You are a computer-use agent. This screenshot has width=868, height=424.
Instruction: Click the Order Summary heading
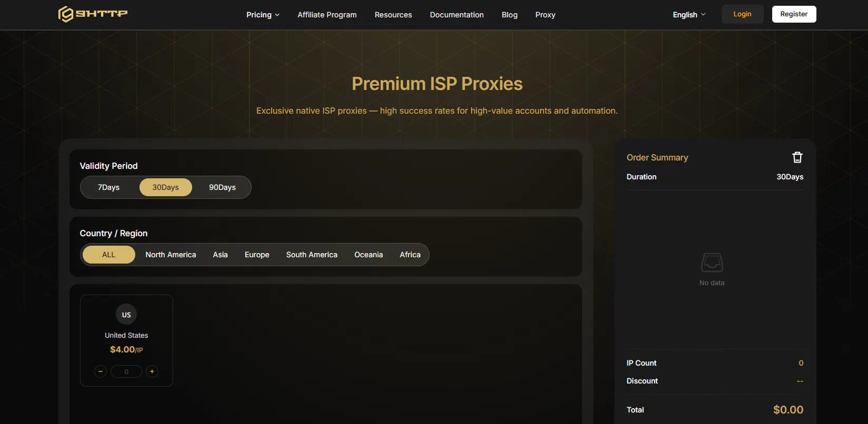pos(657,157)
